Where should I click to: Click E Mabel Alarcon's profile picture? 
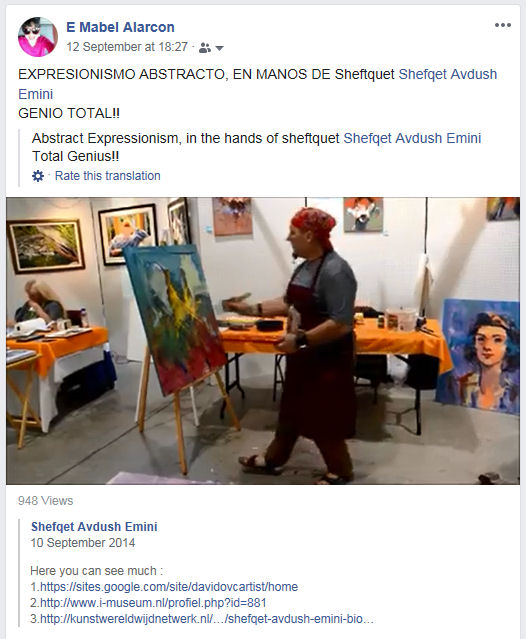37,37
